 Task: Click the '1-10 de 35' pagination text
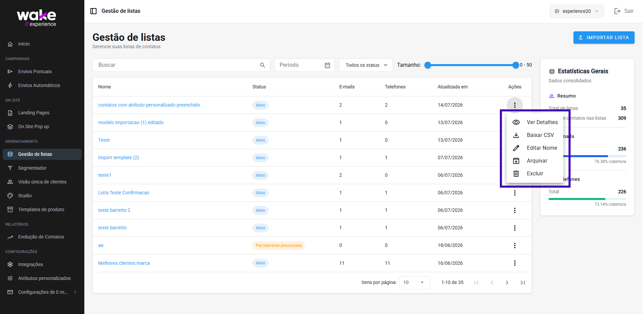pyautogui.click(x=452, y=282)
